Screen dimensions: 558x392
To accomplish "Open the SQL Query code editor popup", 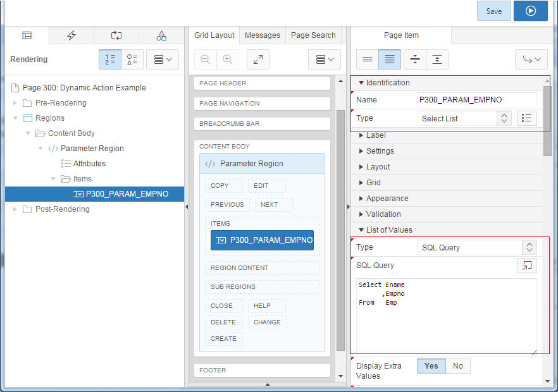I will (x=526, y=266).
